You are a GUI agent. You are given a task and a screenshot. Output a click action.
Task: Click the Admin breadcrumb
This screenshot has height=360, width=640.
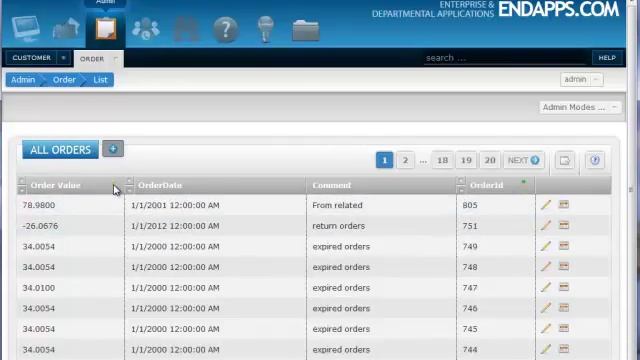pos(23,80)
